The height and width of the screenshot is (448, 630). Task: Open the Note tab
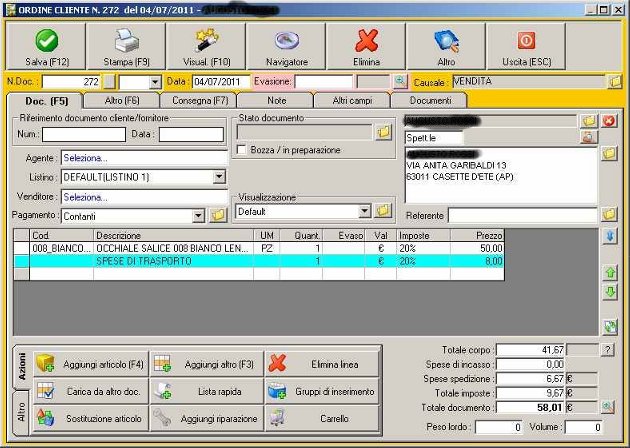click(x=276, y=100)
